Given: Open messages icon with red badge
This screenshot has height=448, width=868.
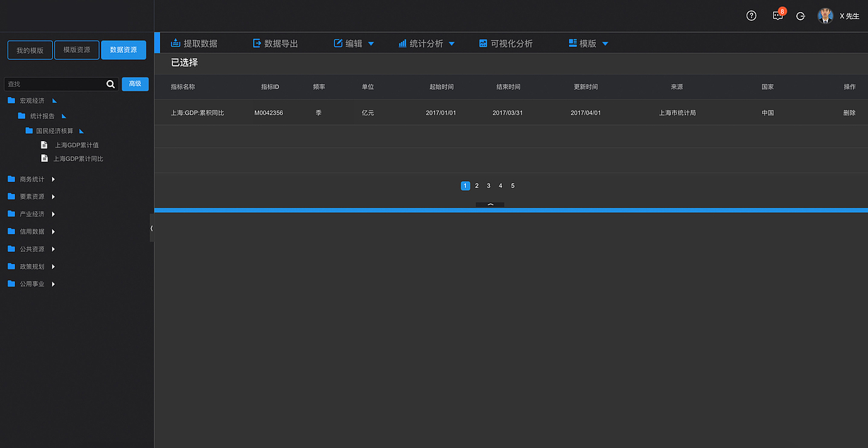Looking at the screenshot, I should tap(778, 15).
